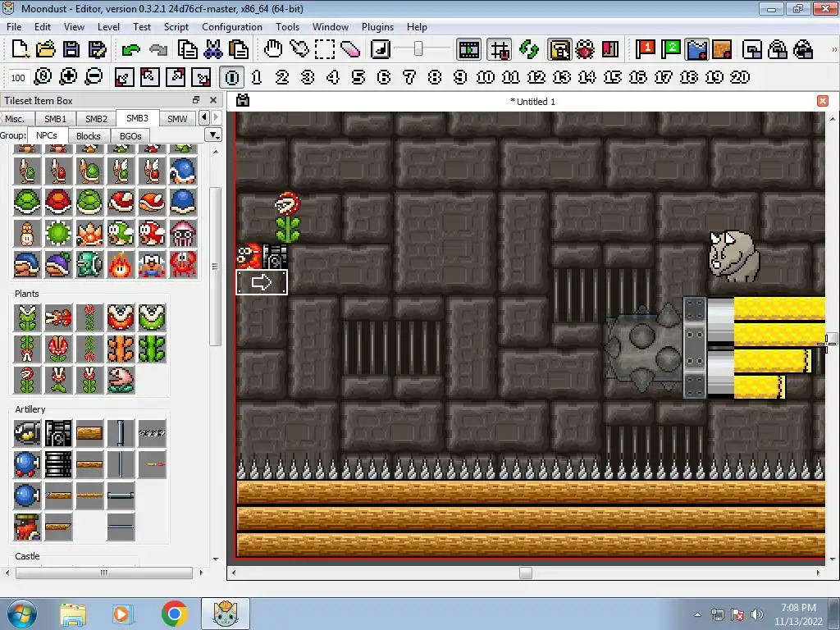Select the blue Buzzy Beetle shell NPC
Screen dimensions: 840x630
183,202
